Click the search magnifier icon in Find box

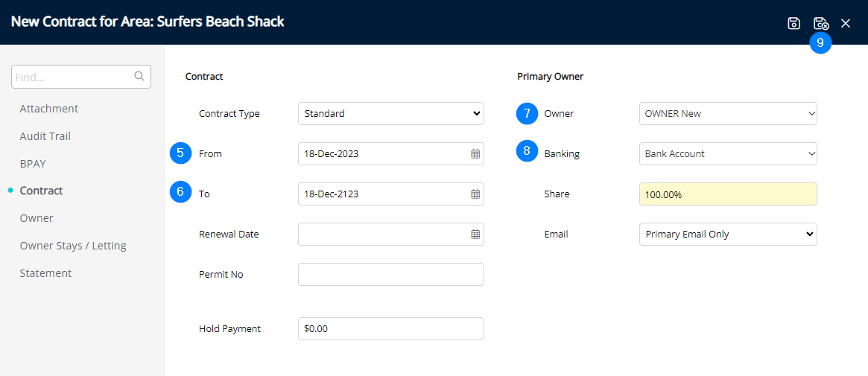(139, 77)
